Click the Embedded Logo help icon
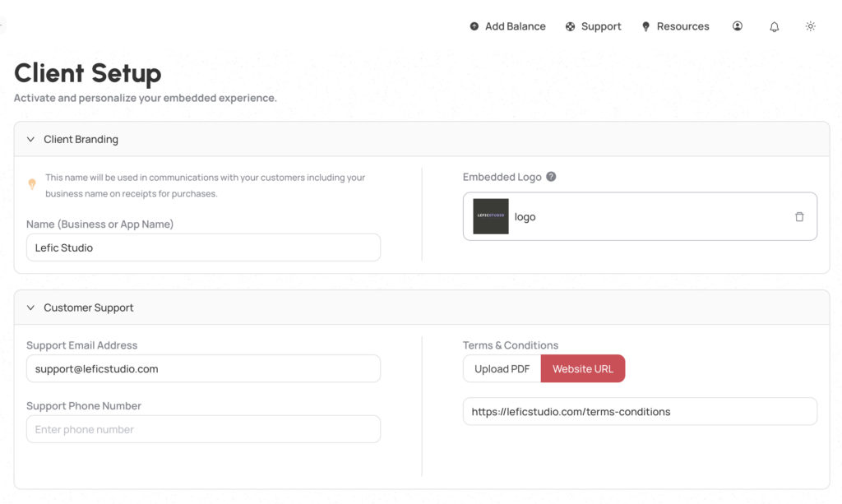The image size is (842, 504). [551, 177]
